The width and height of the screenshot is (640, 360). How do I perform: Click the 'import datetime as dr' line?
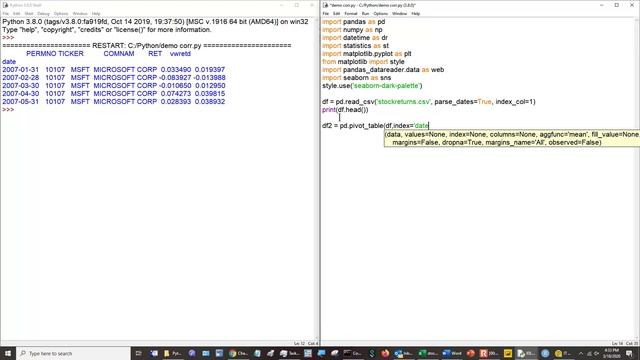click(x=355, y=38)
